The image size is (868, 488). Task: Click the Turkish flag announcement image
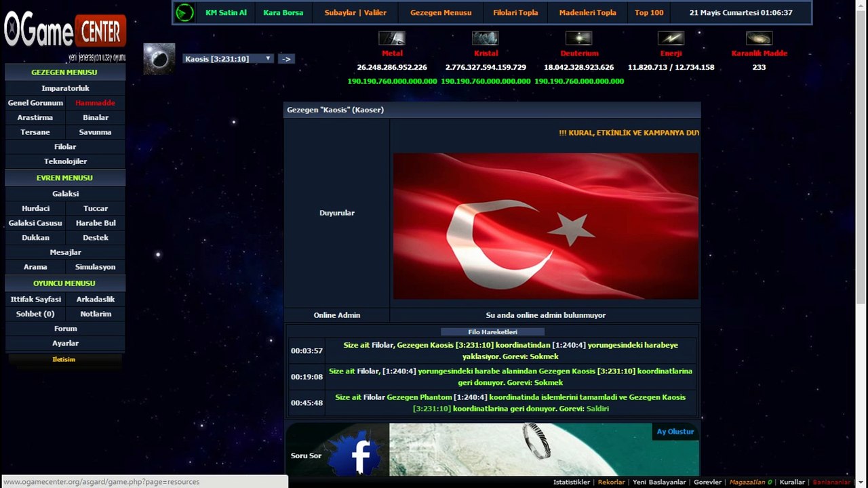click(545, 226)
